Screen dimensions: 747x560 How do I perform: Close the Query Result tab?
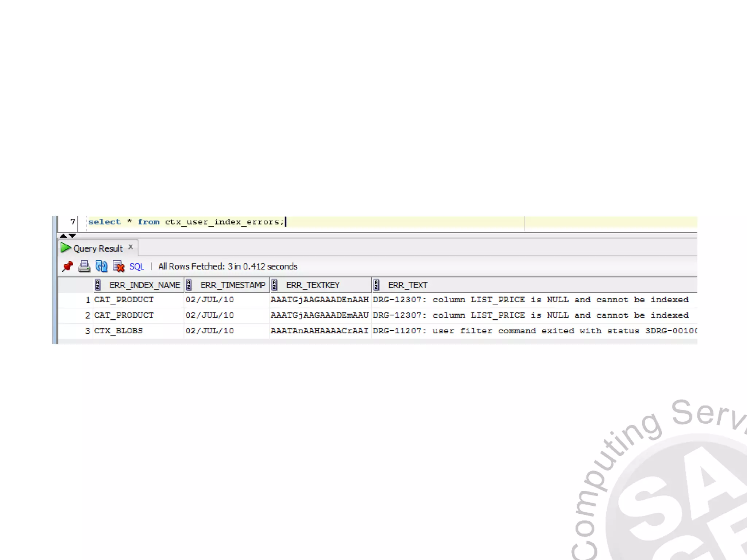(131, 247)
